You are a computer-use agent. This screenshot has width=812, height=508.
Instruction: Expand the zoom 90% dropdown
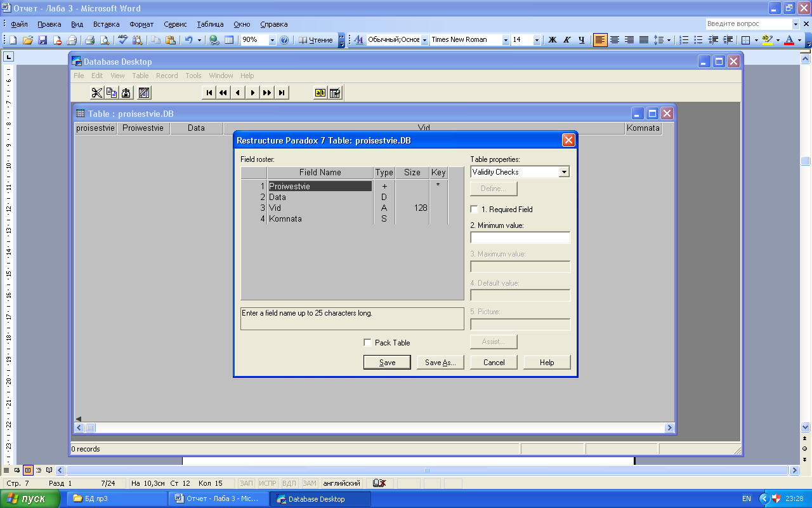[272, 40]
